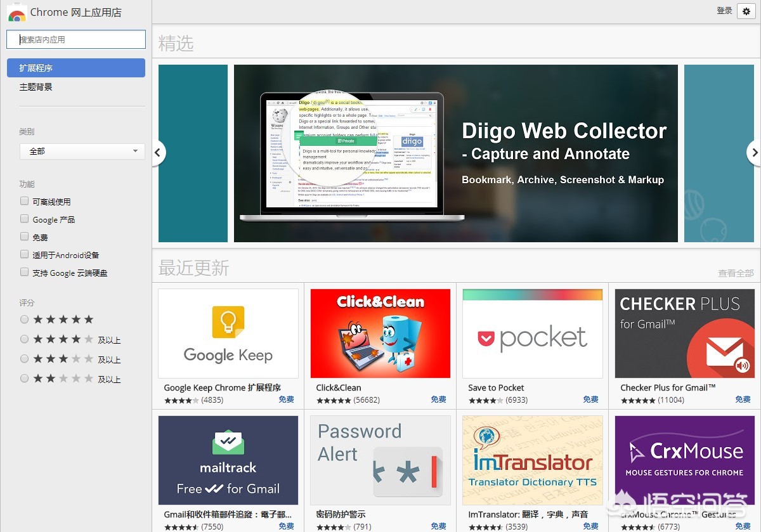This screenshot has width=761, height=532.
Task: Click the 登录 sign-in link
Action: (x=724, y=11)
